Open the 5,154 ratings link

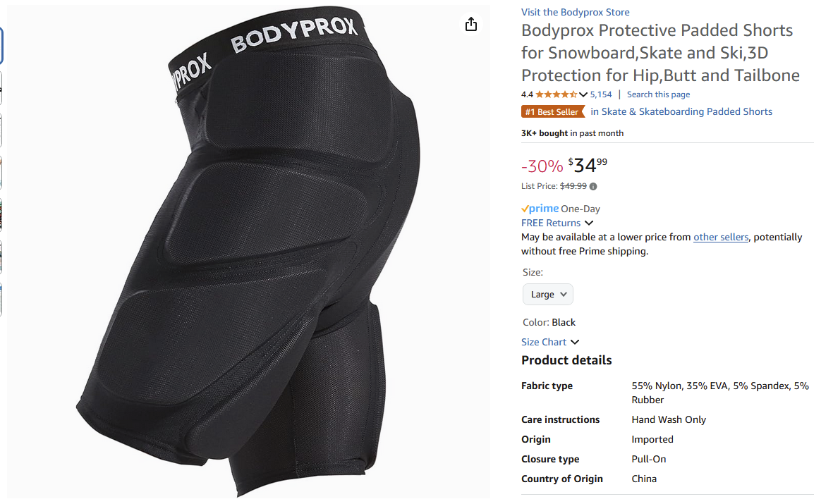point(601,94)
